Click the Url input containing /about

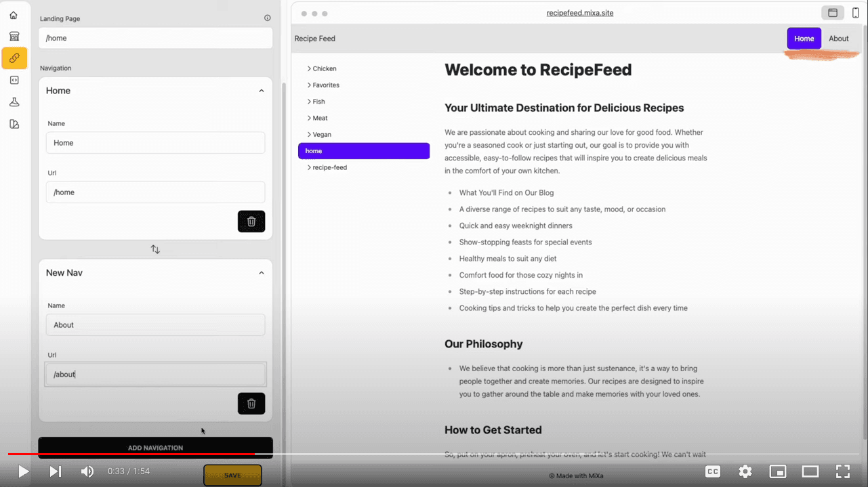click(x=155, y=374)
